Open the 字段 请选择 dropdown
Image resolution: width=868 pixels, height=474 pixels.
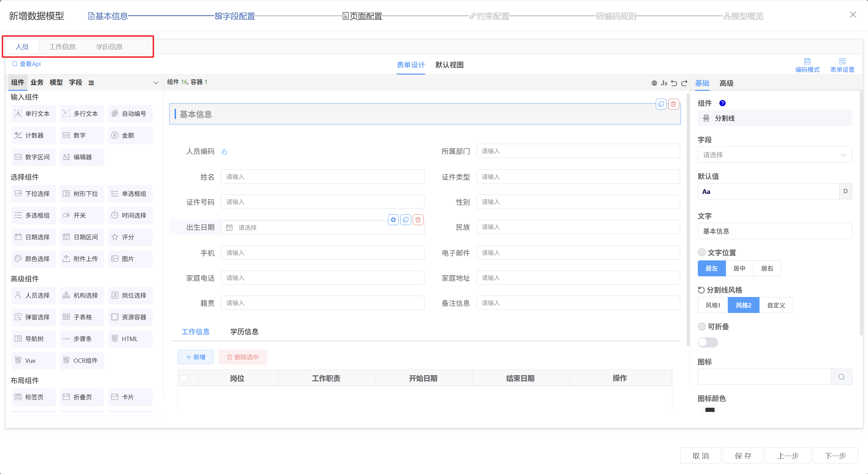tap(774, 155)
